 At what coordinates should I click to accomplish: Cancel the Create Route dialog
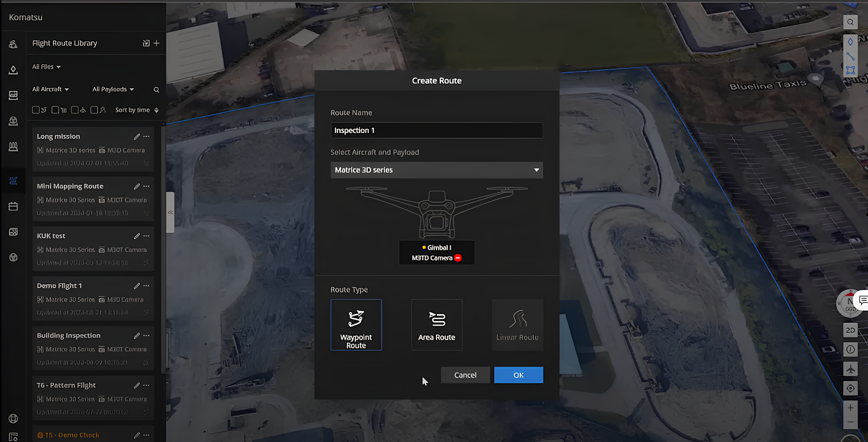[x=465, y=375]
